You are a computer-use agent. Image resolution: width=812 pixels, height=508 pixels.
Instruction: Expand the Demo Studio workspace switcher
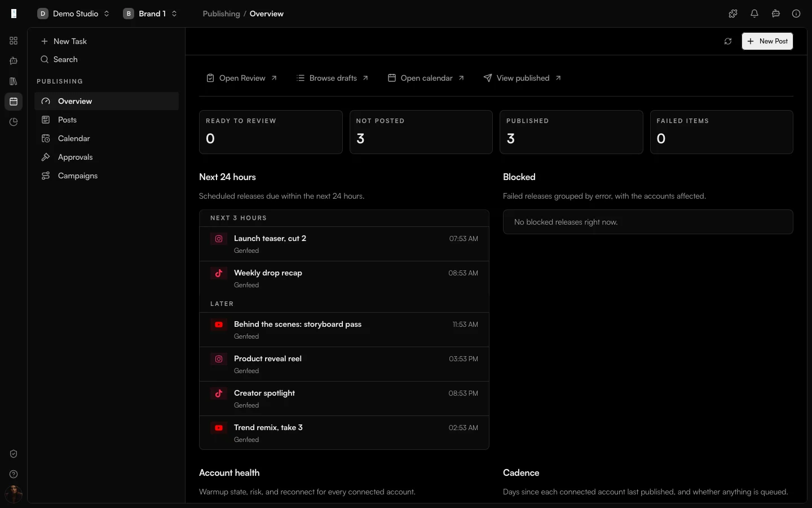74,14
